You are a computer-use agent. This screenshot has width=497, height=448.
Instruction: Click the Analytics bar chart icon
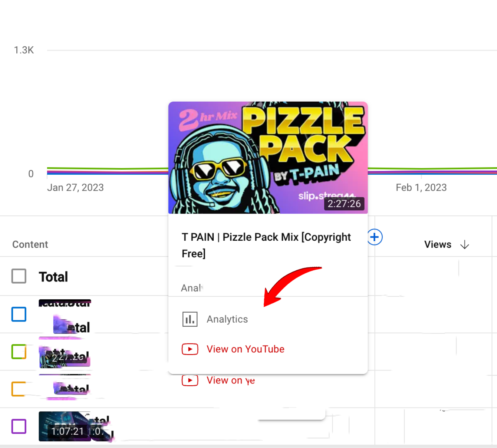point(190,319)
